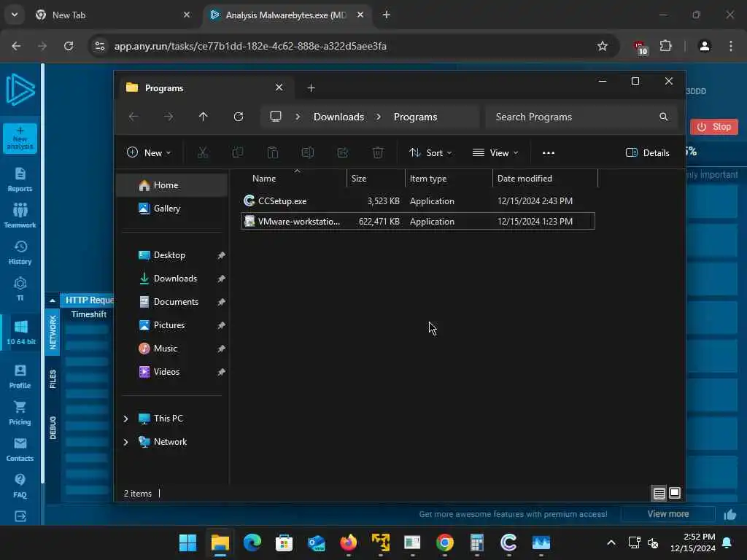
Task: Unpin Documents from Quick access
Action: [x=221, y=303]
